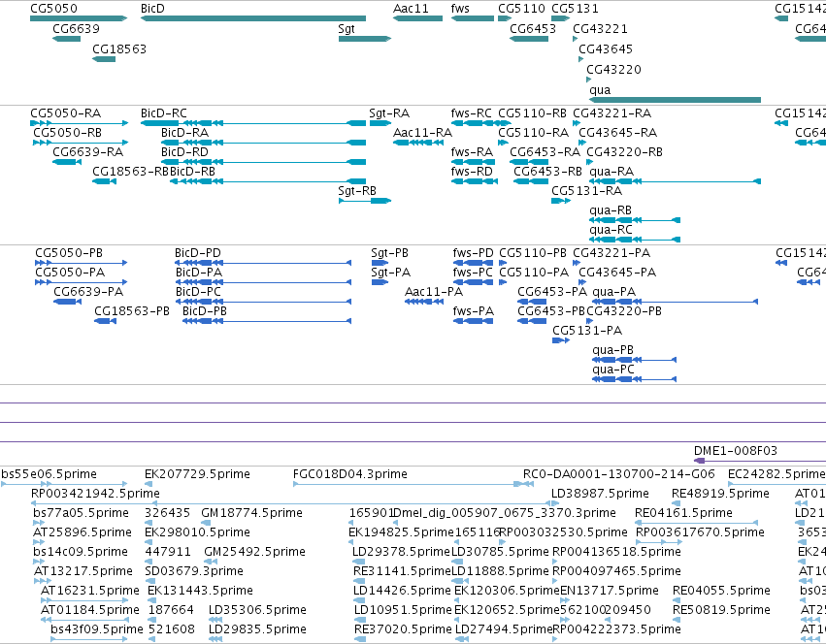Select EST SD03679.3prime
Screen dimensions: 826x644
point(149,581)
